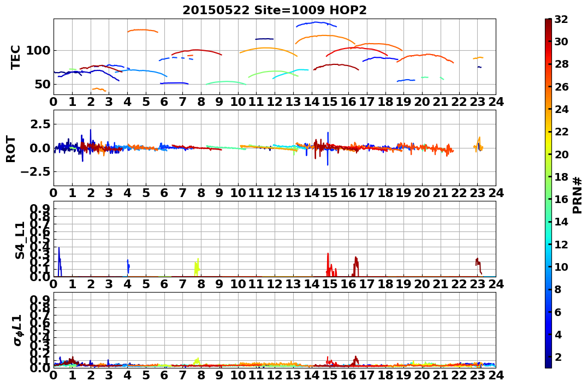Click the 50 tick on TEC axis
588x387 pixels.
tap(43, 84)
